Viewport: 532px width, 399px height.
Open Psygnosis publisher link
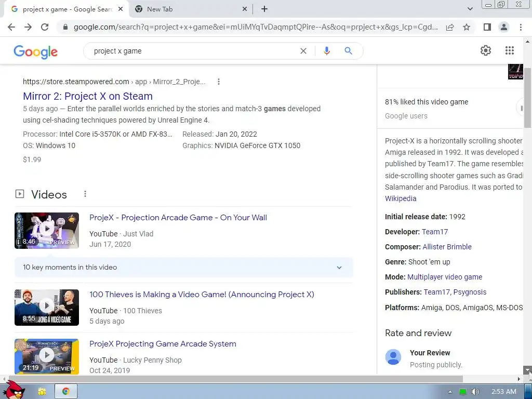coord(470,292)
